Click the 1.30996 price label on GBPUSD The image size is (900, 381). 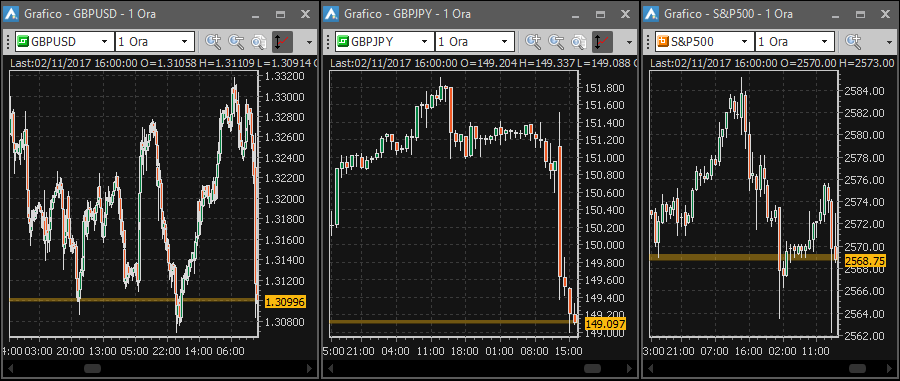pyautogui.click(x=285, y=301)
